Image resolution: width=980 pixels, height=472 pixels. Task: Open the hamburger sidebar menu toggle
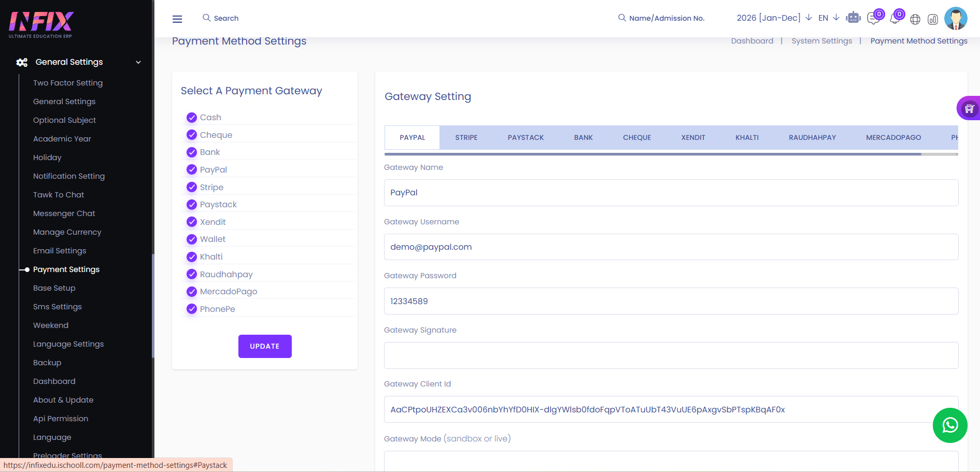[x=177, y=19]
